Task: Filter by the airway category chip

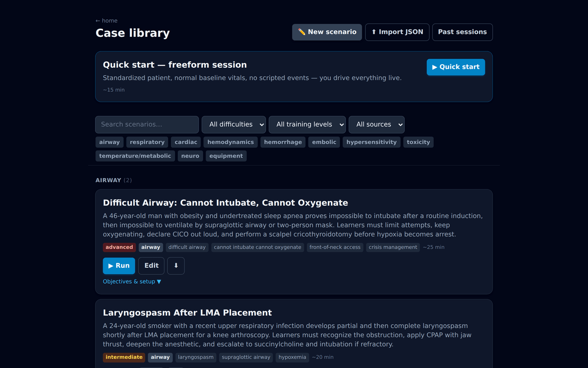Action: point(109,142)
